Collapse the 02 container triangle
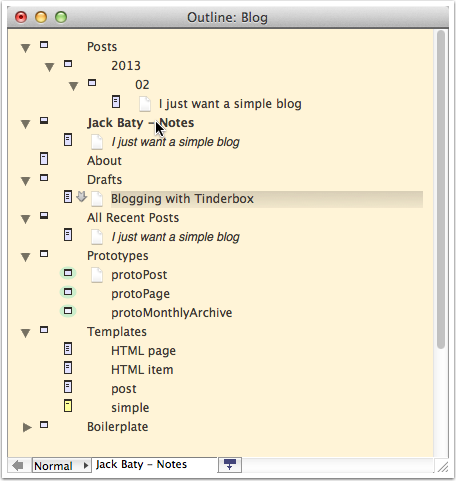456x481 pixels. [x=73, y=86]
